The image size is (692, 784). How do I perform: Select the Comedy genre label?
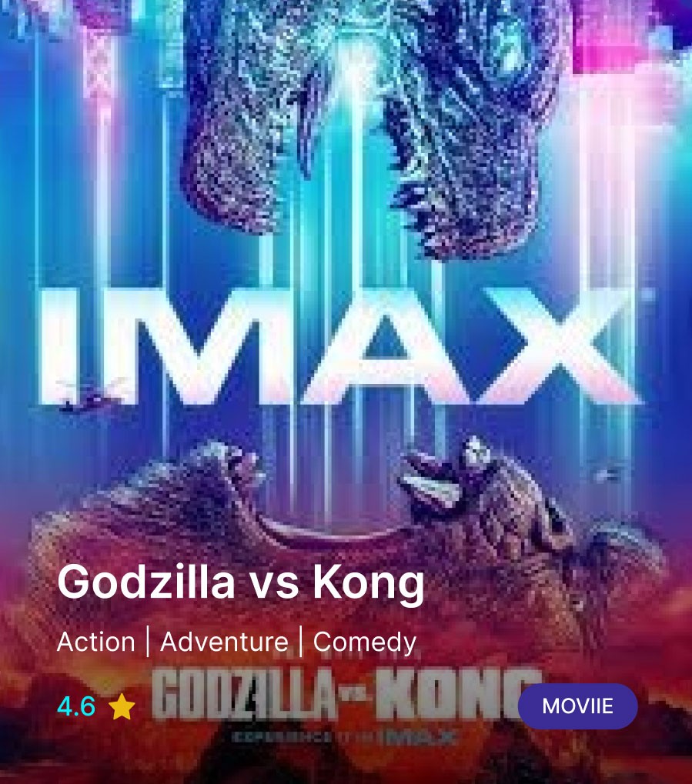pyautogui.click(x=365, y=642)
